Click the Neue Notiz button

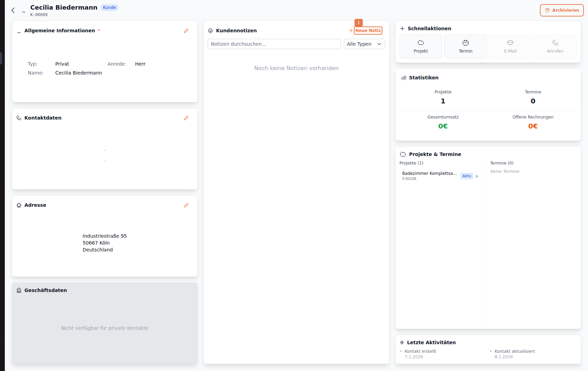368,31
